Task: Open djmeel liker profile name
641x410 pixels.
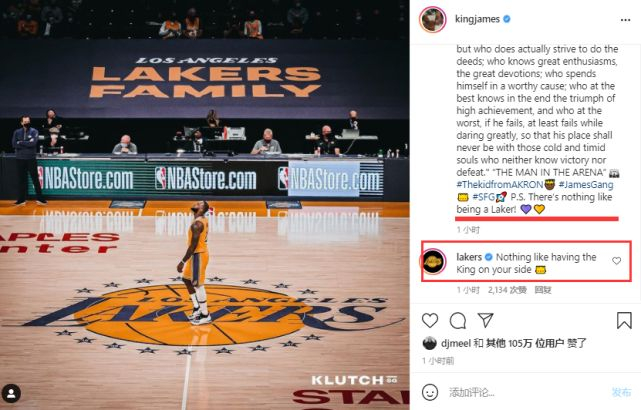Action: tap(456, 343)
